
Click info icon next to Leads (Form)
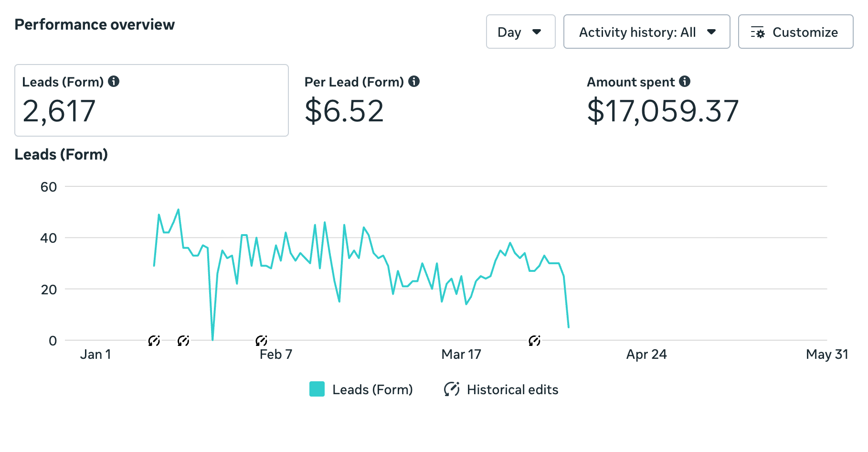(x=114, y=81)
